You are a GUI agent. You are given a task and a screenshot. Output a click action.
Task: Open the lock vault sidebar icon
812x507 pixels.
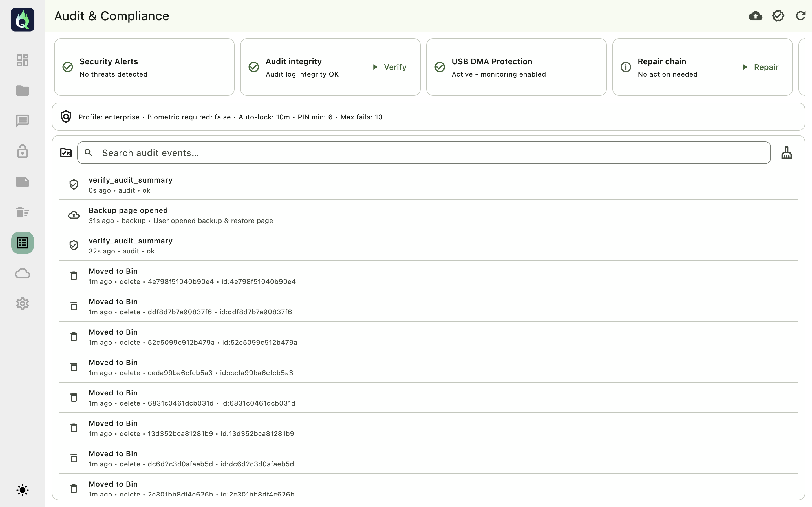[x=23, y=151]
